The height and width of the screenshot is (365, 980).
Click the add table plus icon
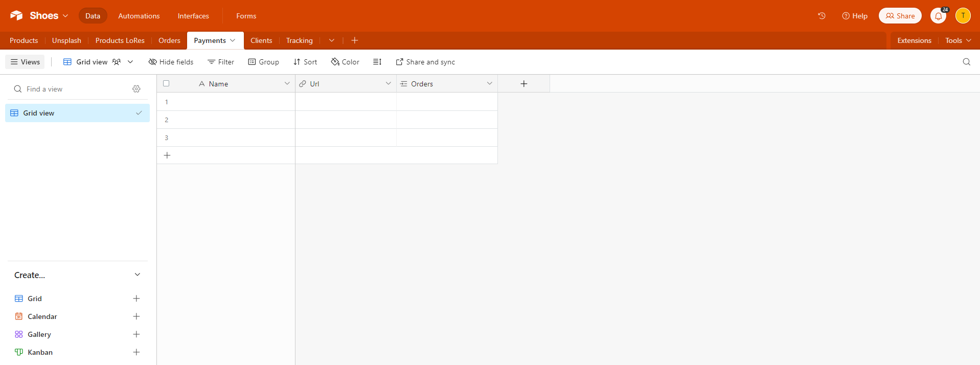tap(355, 40)
